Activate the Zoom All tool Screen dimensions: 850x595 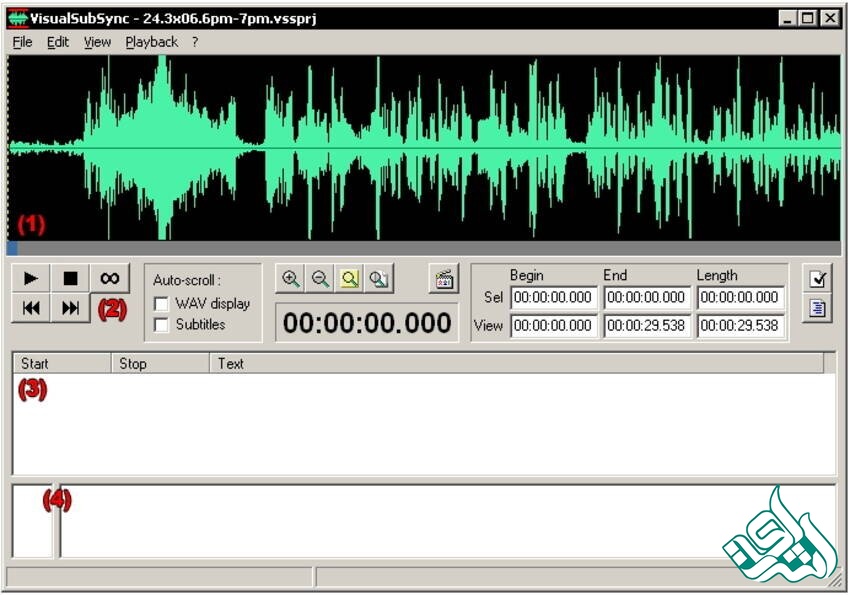click(x=377, y=279)
